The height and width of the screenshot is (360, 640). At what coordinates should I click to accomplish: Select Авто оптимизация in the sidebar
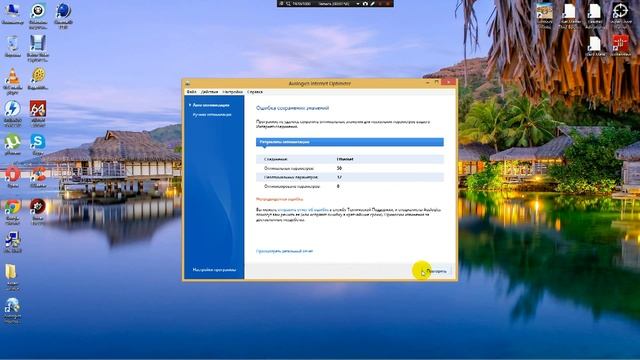point(211,105)
